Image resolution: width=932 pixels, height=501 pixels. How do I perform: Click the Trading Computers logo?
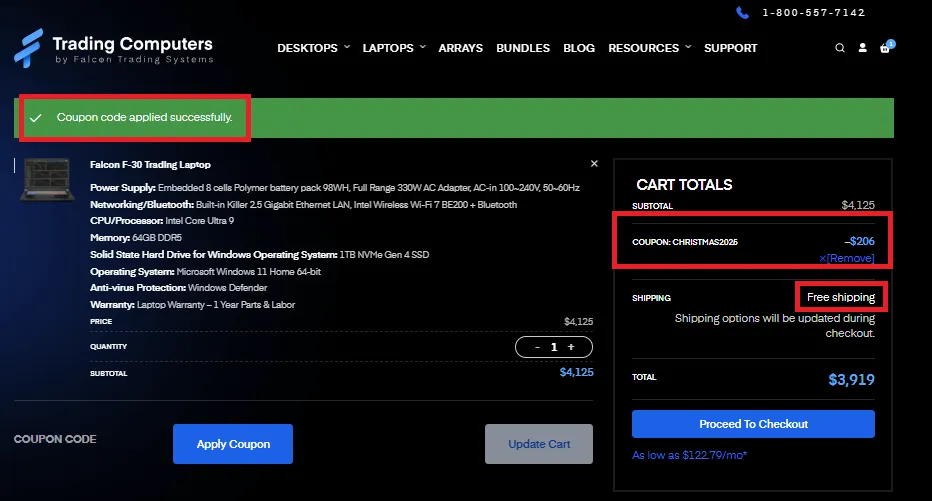click(x=113, y=48)
